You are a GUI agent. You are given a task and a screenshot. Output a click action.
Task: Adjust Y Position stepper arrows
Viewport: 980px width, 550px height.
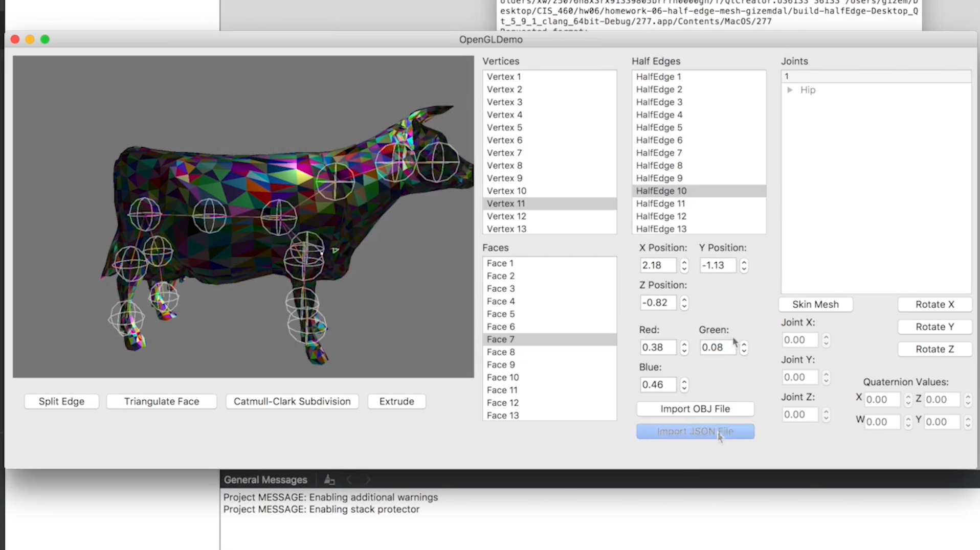pyautogui.click(x=744, y=265)
